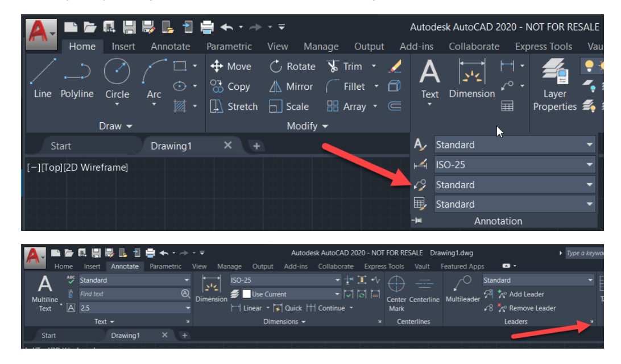Viewport: 621px width, 364px height.
Task: Click the Trim scissors icon
Action: click(333, 66)
